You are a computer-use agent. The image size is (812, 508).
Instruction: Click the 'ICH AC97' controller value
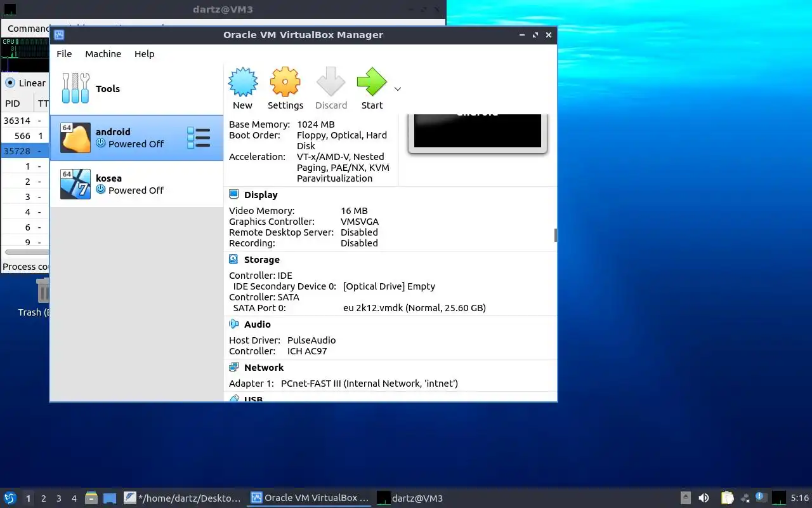point(307,351)
